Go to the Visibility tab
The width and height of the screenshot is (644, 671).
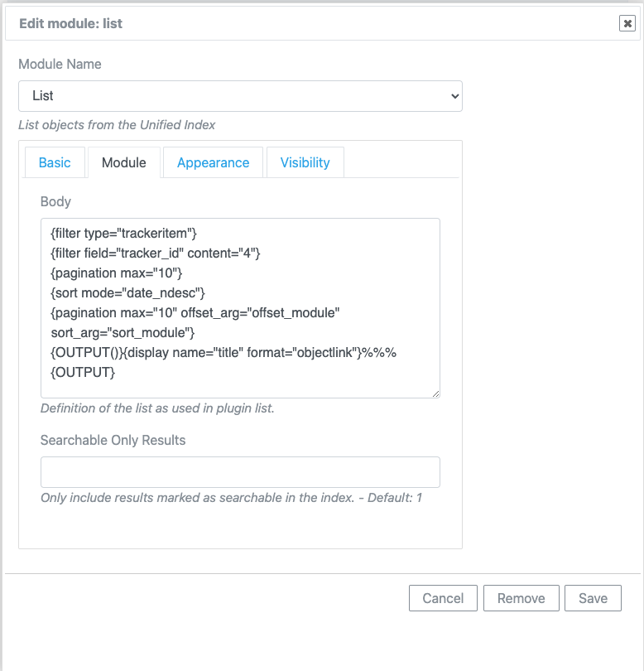[x=305, y=162]
